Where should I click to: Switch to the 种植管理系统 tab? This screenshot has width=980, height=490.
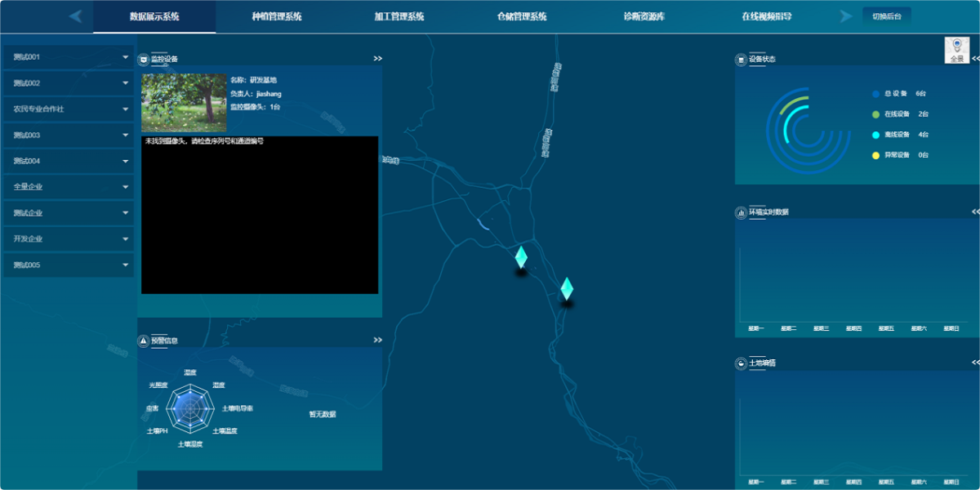click(277, 16)
